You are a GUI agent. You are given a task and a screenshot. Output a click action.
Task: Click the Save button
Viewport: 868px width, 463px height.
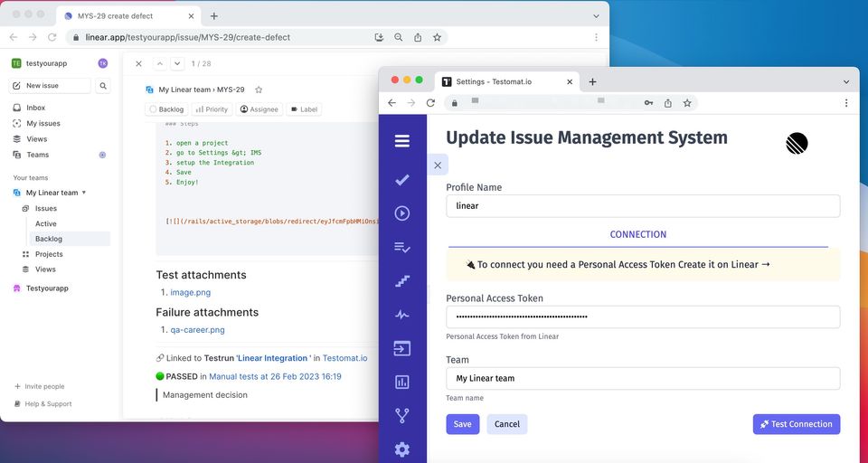(463, 424)
